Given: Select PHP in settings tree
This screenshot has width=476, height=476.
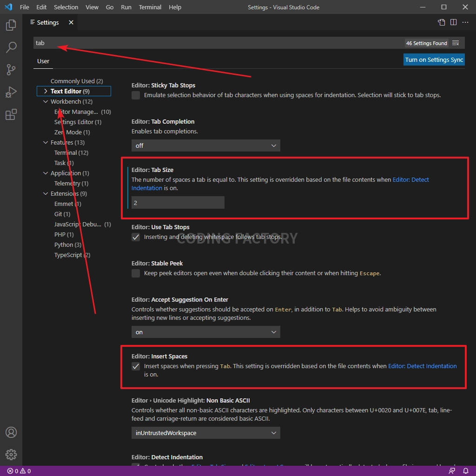Looking at the screenshot, I should (64, 234).
